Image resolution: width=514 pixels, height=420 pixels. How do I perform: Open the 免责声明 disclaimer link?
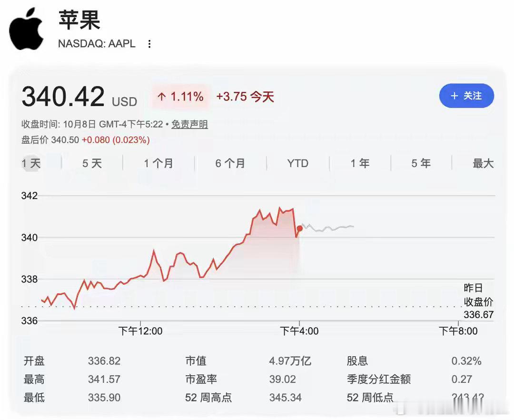(189, 124)
